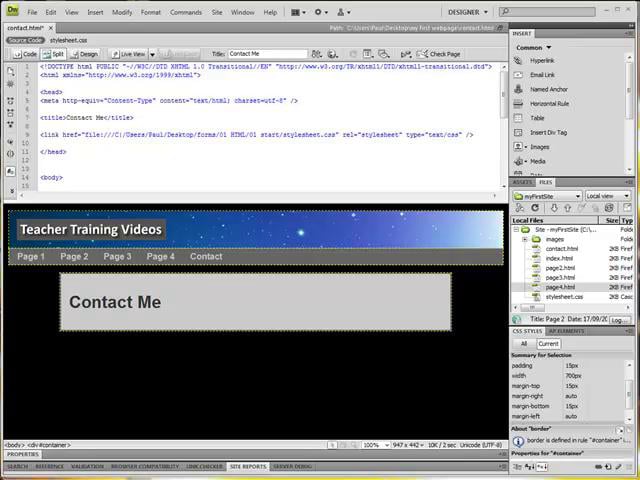Open the SITE REPORTS tab

[x=248, y=467]
